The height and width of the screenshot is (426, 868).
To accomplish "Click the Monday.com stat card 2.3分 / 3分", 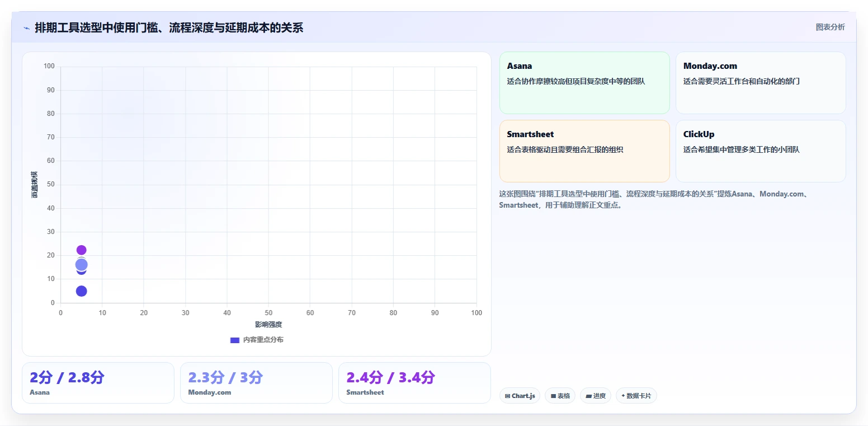I will pyautogui.click(x=256, y=383).
